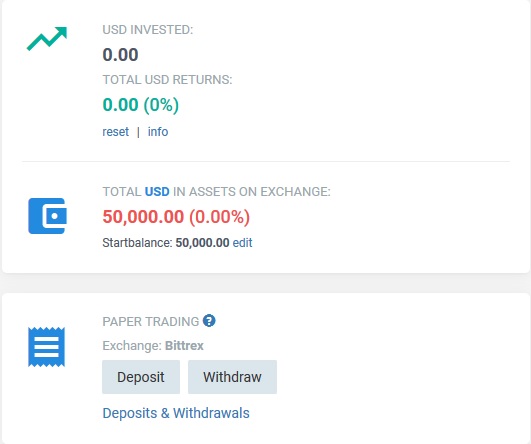Click the blue paper trading receipt icon
The width and height of the screenshot is (531, 444).
point(46,347)
